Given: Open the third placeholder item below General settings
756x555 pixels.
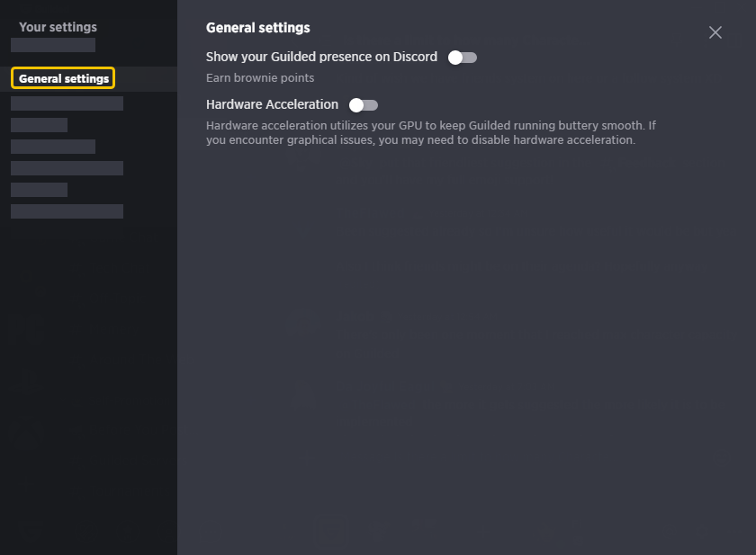Looking at the screenshot, I should click(53, 147).
